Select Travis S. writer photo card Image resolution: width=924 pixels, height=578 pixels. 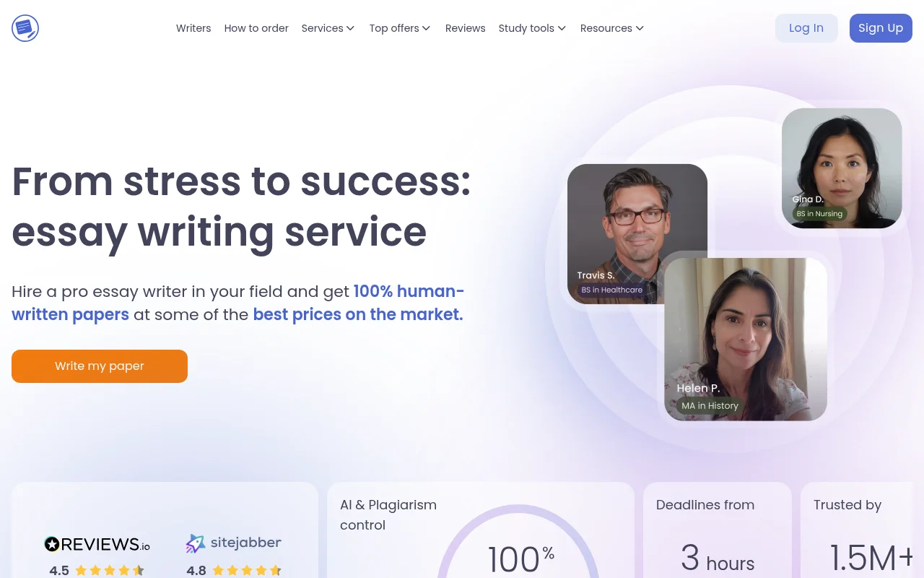(x=637, y=234)
